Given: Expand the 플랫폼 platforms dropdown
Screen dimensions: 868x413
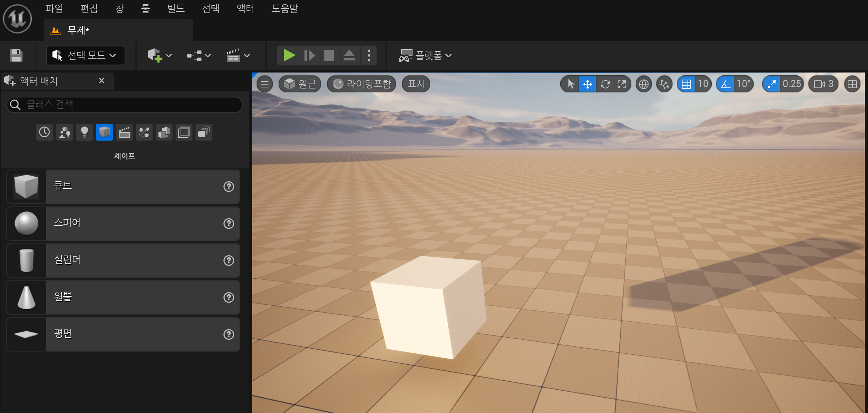Looking at the screenshot, I should pyautogui.click(x=425, y=55).
